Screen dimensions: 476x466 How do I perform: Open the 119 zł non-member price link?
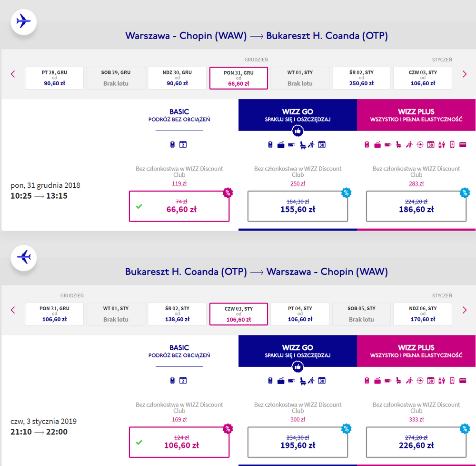click(x=179, y=183)
